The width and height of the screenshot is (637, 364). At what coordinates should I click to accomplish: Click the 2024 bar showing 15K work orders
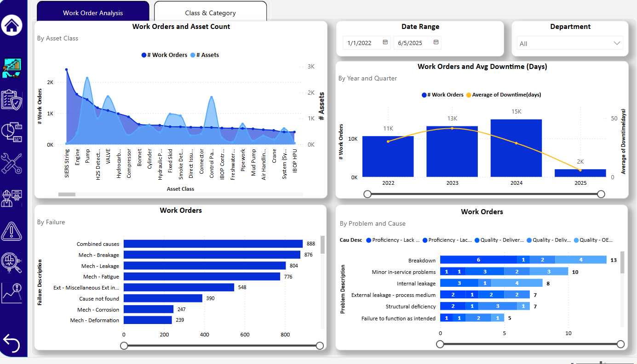pos(516,147)
